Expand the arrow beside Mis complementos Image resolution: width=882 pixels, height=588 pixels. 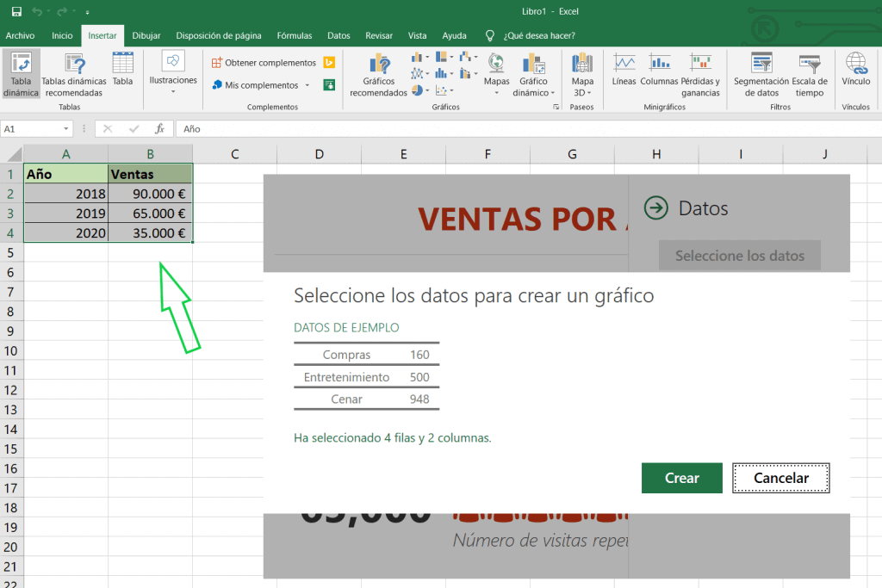tap(307, 85)
